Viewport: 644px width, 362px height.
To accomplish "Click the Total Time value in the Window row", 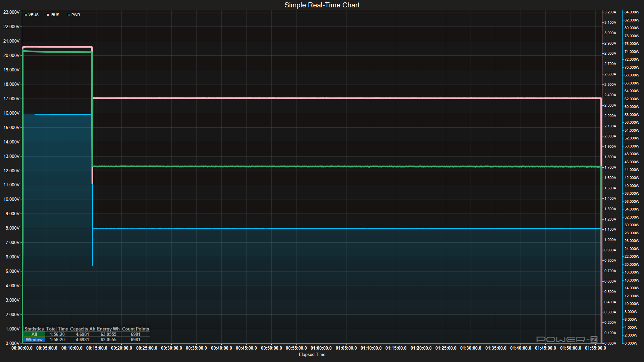I will pyautogui.click(x=57, y=340).
